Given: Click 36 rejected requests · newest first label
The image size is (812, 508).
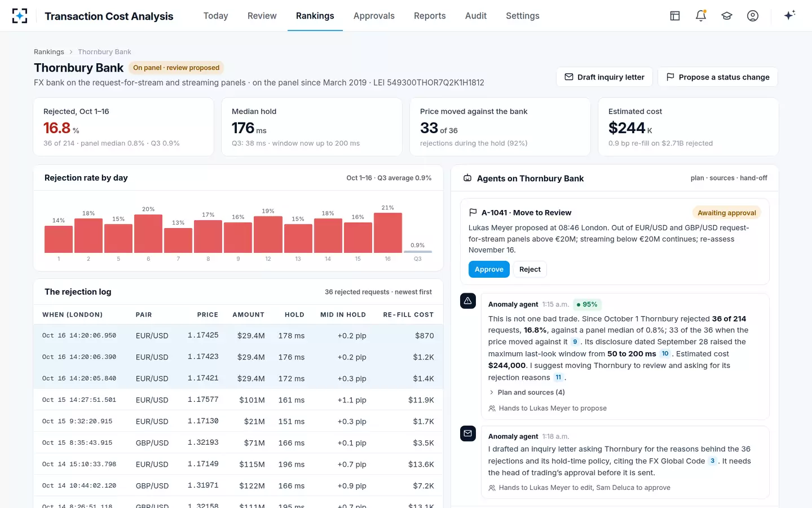Looking at the screenshot, I should coord(378,292).
